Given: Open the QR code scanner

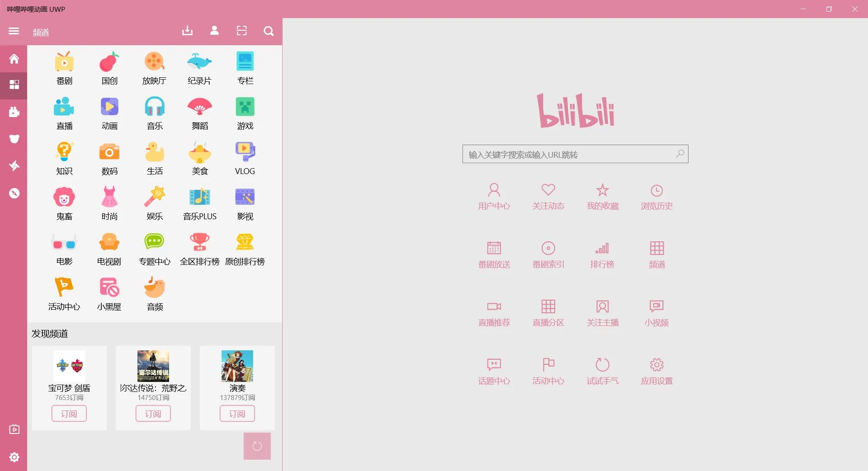Looking at the screenshot, I should point(241,31).
